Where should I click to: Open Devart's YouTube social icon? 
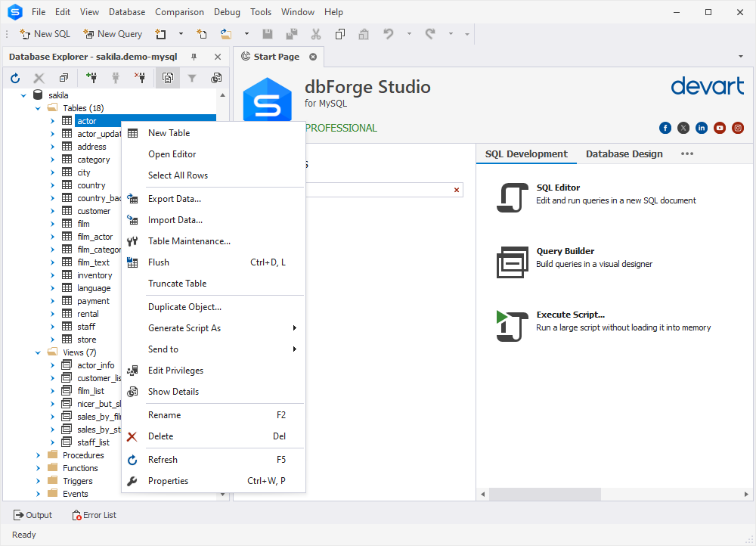[x=720, y=128]
